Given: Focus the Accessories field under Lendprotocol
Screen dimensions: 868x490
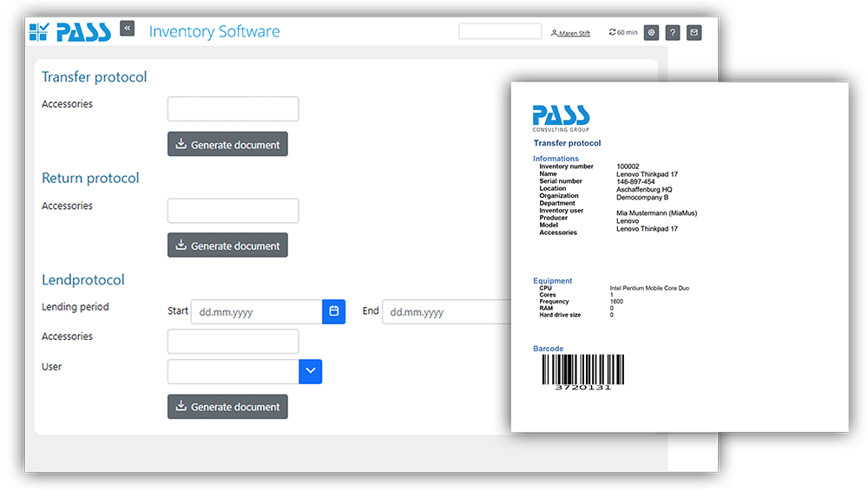Looking at the screenshot, I should 233,341.
